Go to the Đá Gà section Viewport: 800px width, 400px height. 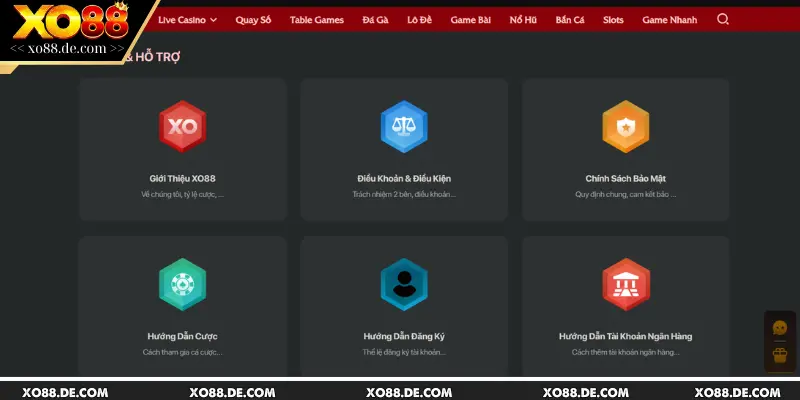pyautogui.click(x=377, y=19)
